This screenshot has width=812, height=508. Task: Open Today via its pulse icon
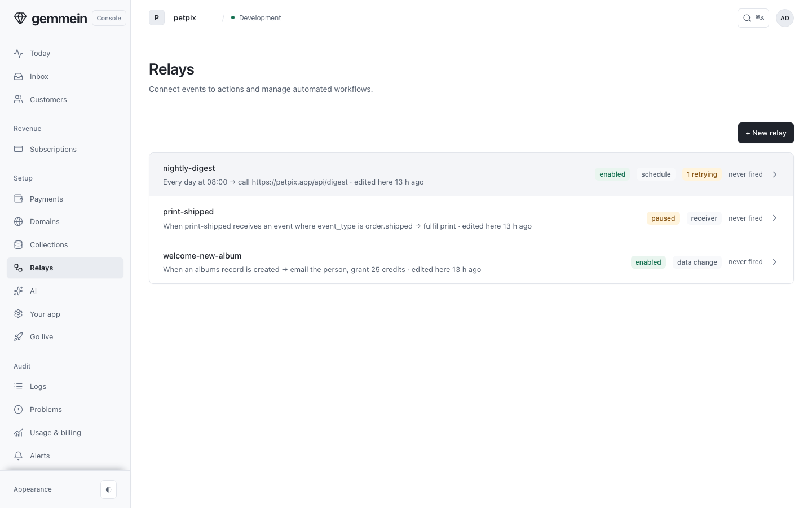pyautogui.click(x=19, y=53)
